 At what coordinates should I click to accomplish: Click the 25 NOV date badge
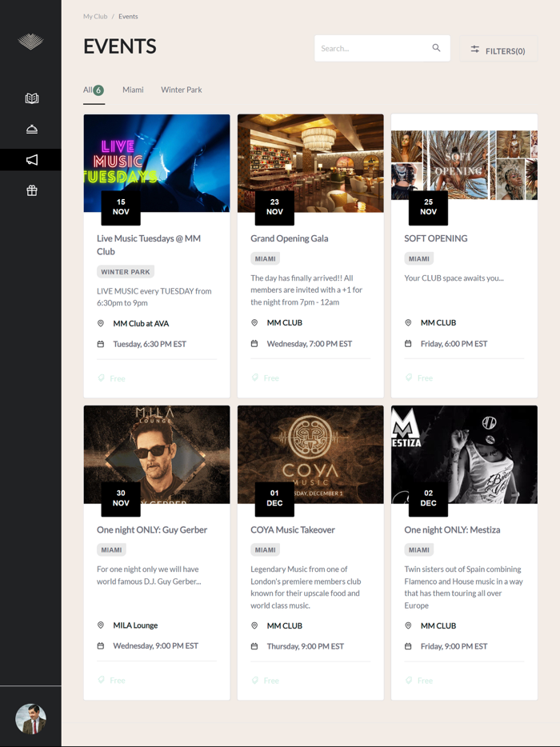428,208
